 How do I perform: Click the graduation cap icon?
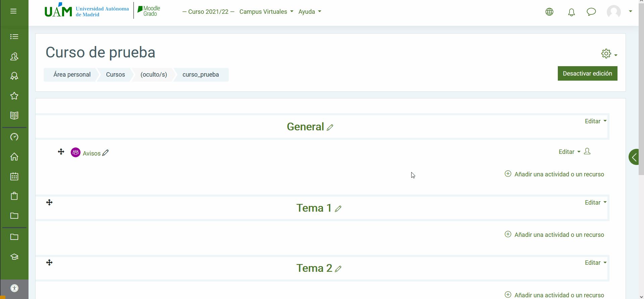pos(14,257)
